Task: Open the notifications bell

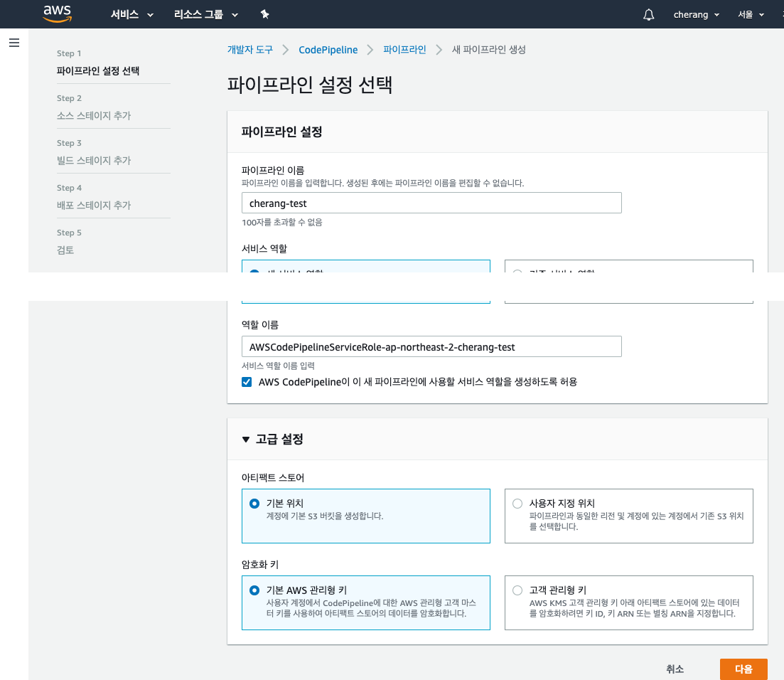Action: (648, 14)
